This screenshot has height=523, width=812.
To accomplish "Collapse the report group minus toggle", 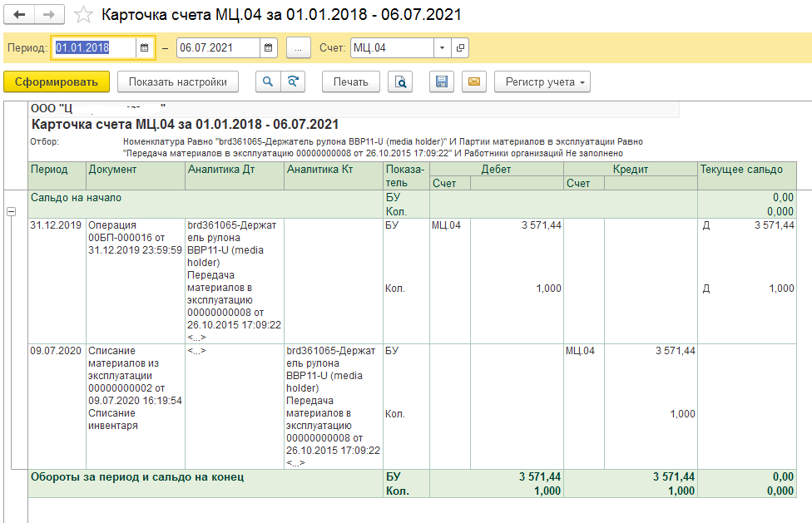I will click(x=12, y=211).
